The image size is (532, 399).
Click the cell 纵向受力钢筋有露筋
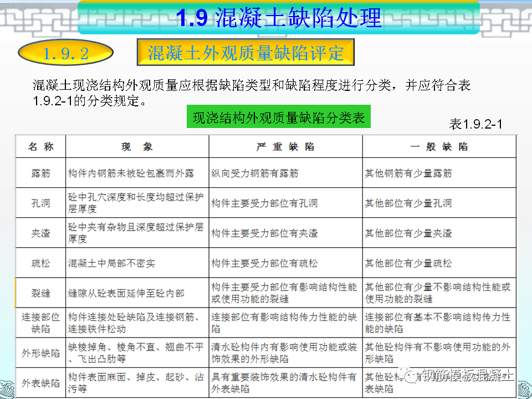pyautogui.click(x=255, y=173)
